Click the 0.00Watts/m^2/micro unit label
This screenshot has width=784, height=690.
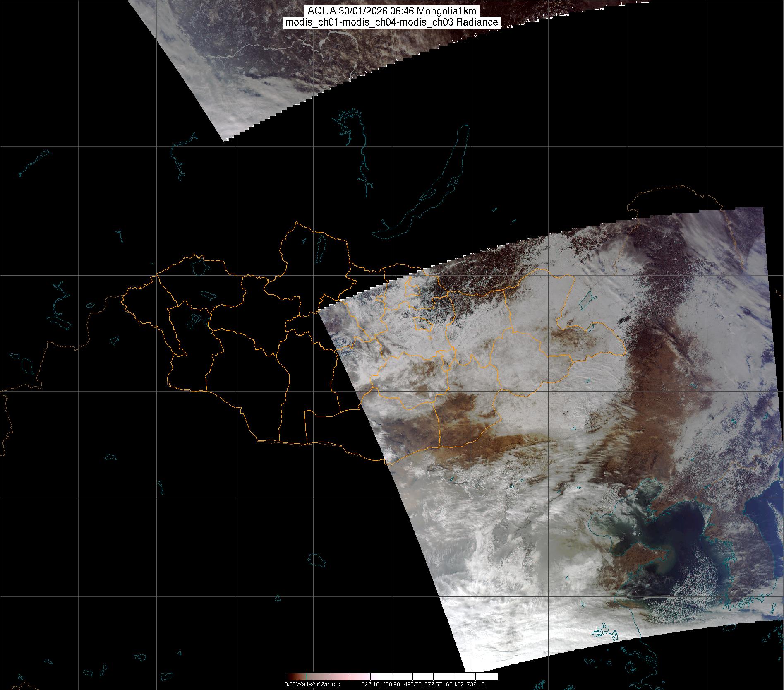(x=312, y=684)
